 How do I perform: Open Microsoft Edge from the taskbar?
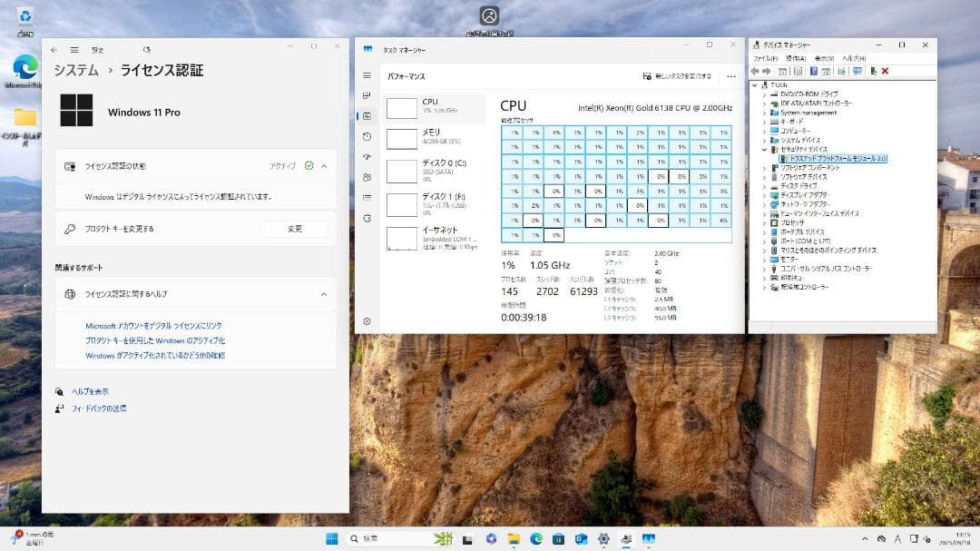(535, 537)
